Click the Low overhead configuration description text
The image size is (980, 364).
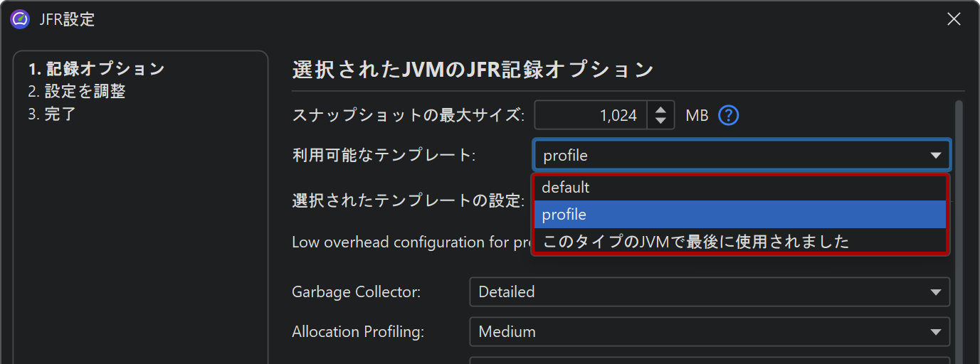click(x=412, y=242)
